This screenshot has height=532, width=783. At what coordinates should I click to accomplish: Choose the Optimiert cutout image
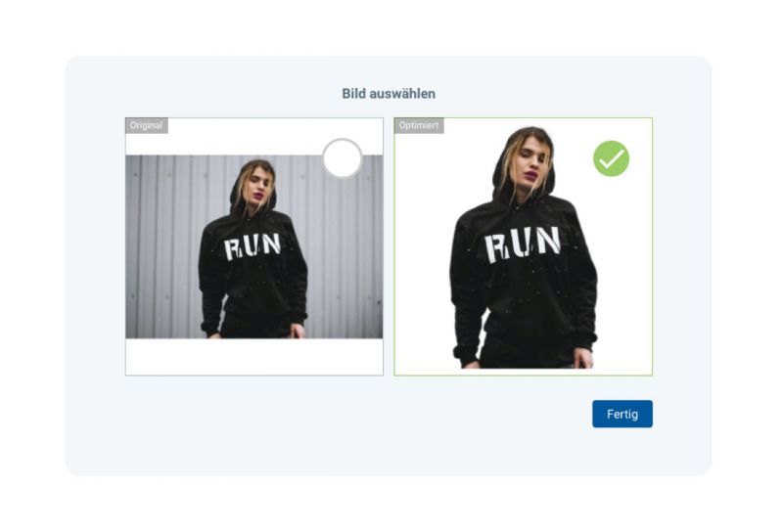(x=523, y=246)
